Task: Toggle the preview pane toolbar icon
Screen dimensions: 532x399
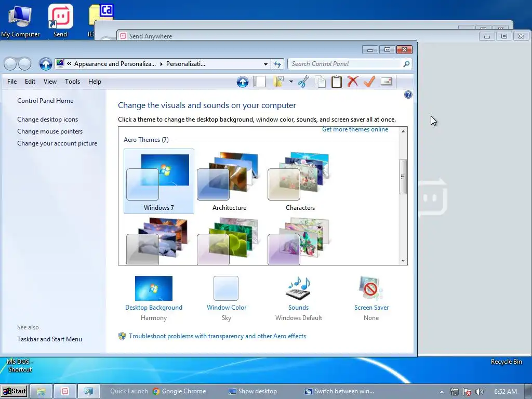Action: [259, 82]
